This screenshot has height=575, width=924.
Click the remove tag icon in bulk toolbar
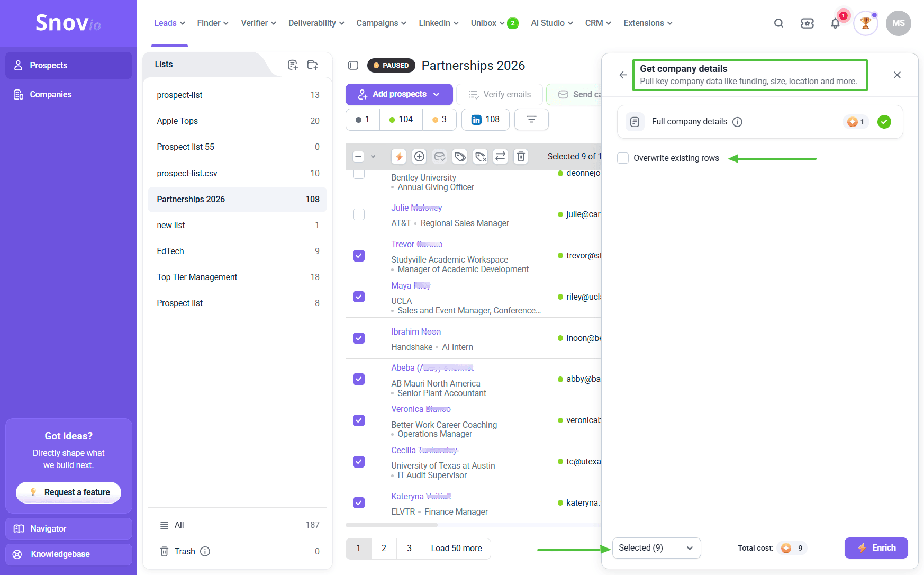[481, 156]
